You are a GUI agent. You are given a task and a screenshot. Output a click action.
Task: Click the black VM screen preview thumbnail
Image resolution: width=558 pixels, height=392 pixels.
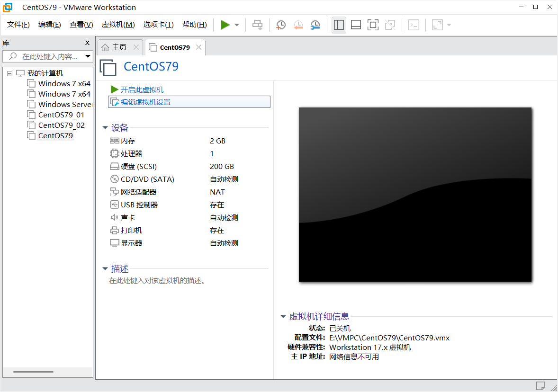[415, 195]
